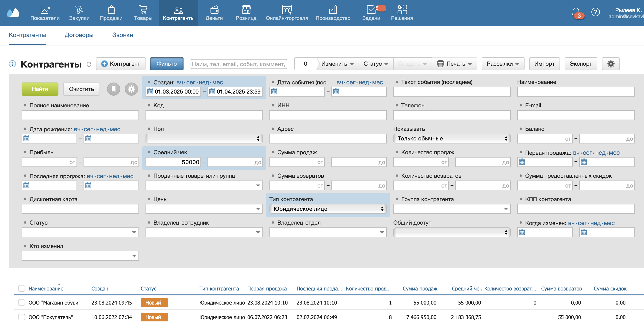Image resolution: width=644 pixels, height=324 pixels.
Task: Open the Онлайн-торговля icon
Action: pyautogui.click(x=287, y=10)
